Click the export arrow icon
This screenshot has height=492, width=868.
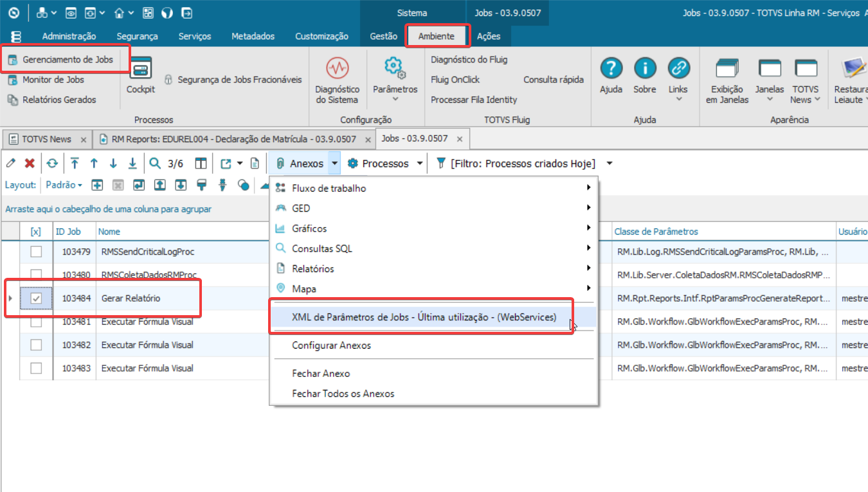click(226, 163)
